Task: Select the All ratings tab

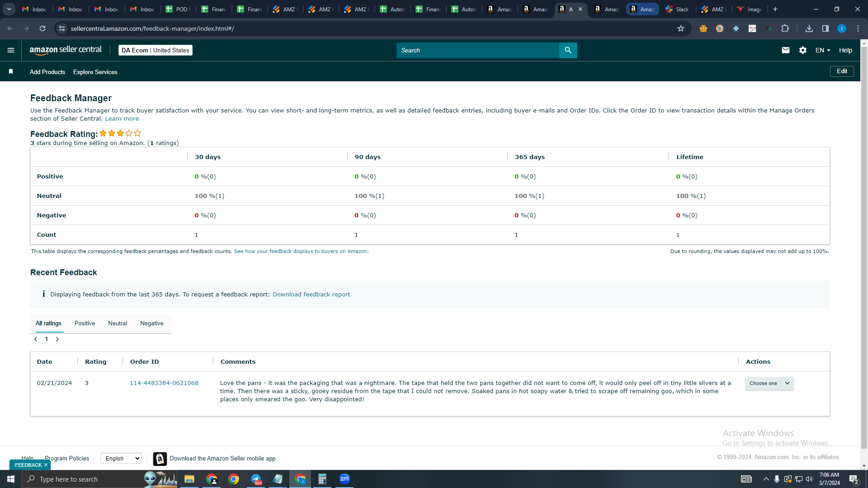Action: (48, 323)
